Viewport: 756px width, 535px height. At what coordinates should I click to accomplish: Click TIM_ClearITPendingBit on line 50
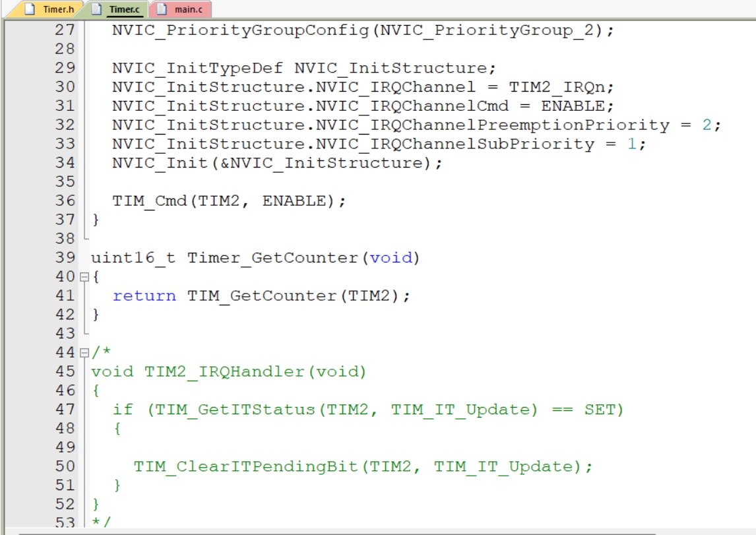coord(245,466)
